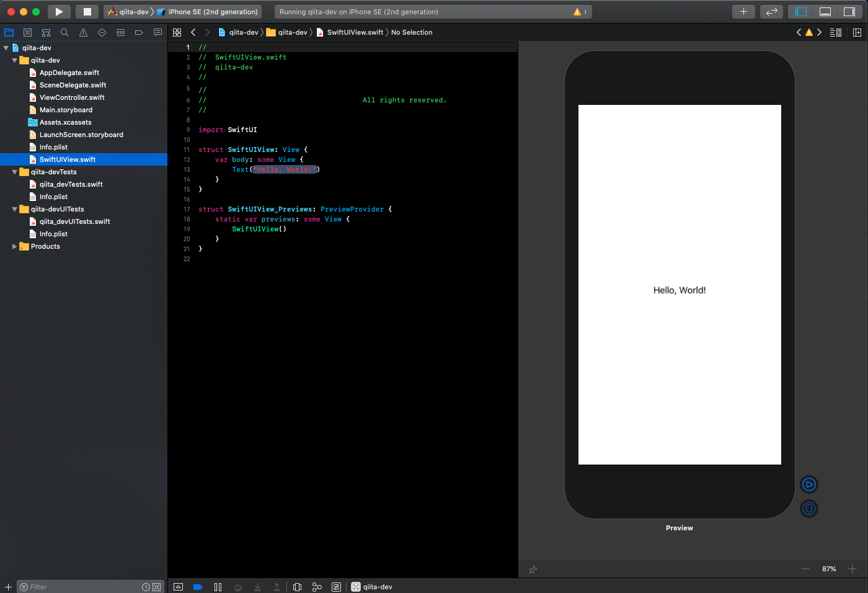Open the Library with the plus button
Viewport: 868px width, 593px height.
tap(743, 12)
